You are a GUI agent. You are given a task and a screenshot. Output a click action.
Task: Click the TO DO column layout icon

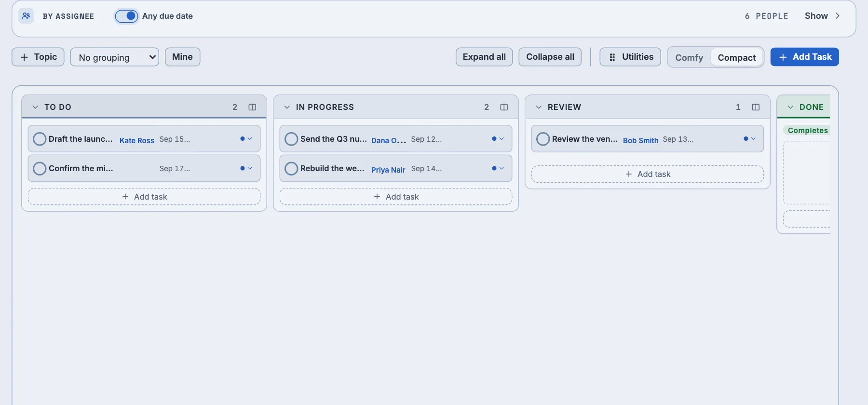click(x=252, y=107)
